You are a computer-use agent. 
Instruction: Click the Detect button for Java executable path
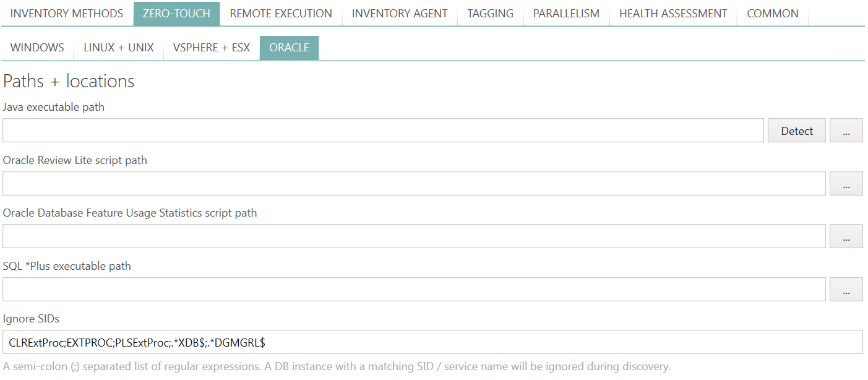796,131
